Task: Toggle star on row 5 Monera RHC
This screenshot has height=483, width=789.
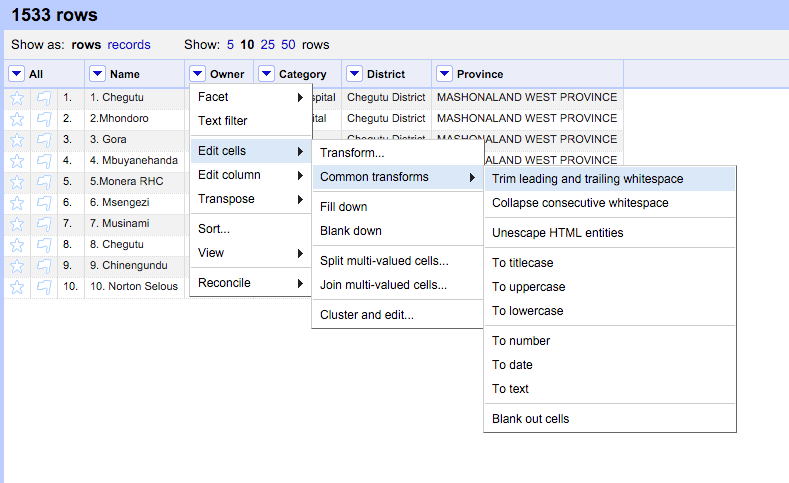Action: click(x=17, y=181)
